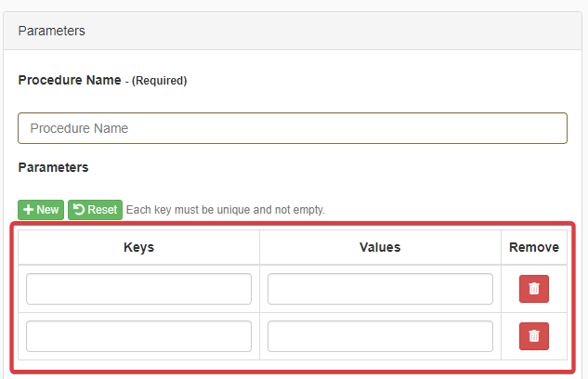Delete the second parameter row via trash icon
Screen dimensions: 588x379
click(533, 335)
